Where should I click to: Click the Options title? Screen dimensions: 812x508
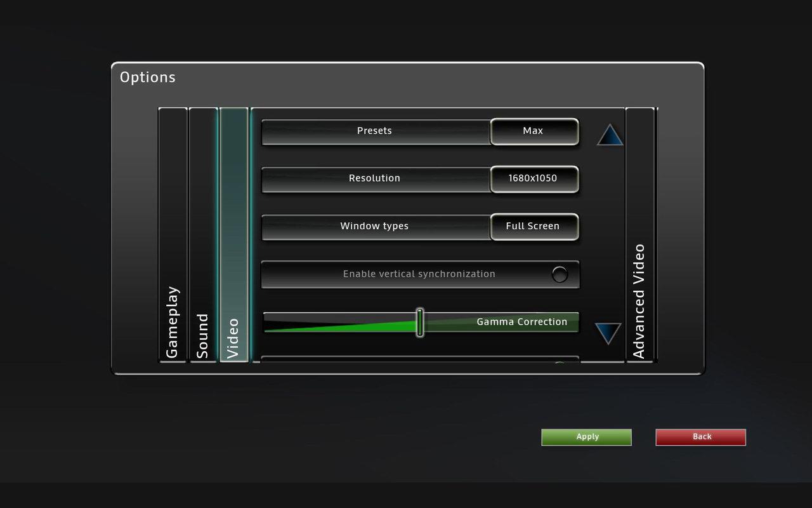(x=148, y=77)
